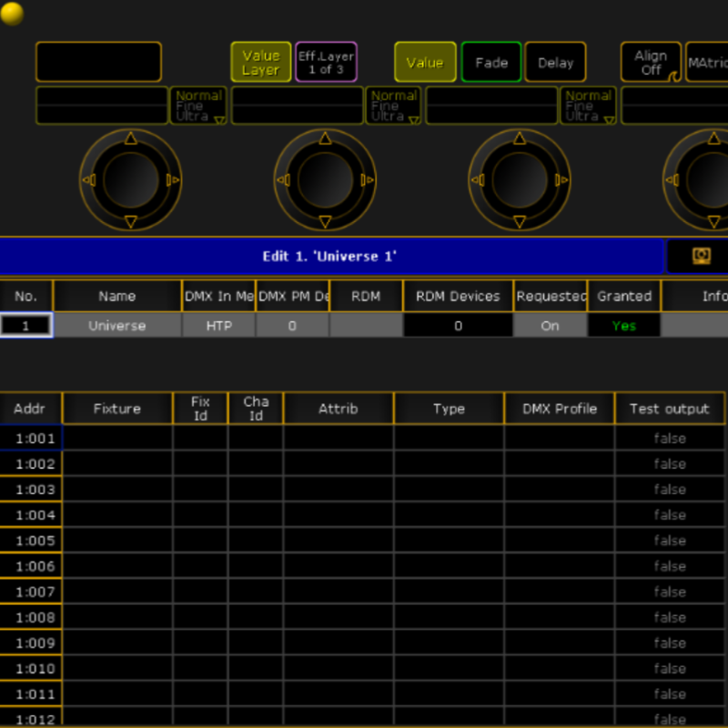Toggle the Requested 'On' cell for Universe 1
728x728 pixels.
pos(550,326)
